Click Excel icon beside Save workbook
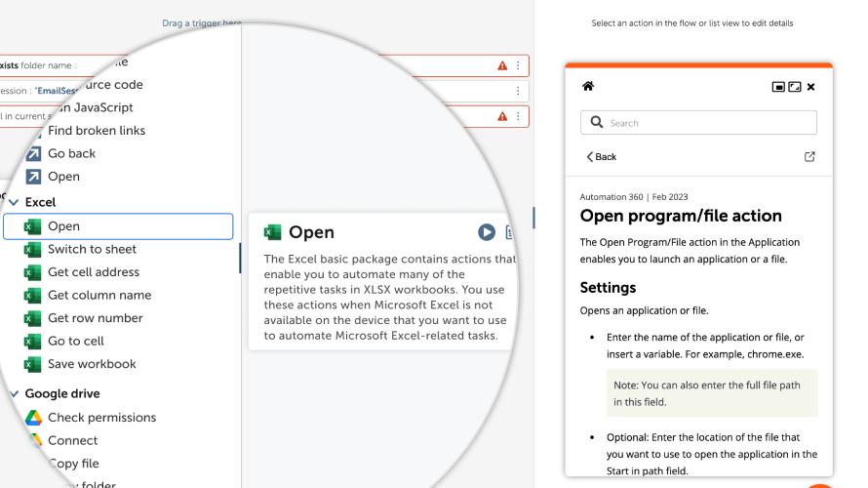868x488 pixels. click(32, 364)
